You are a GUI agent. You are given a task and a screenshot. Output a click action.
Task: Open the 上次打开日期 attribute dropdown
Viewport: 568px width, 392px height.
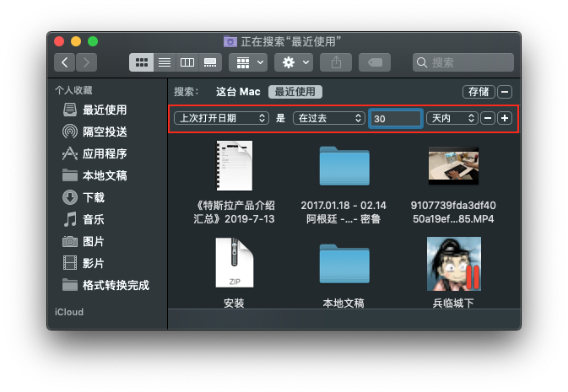tap(221, 118)
